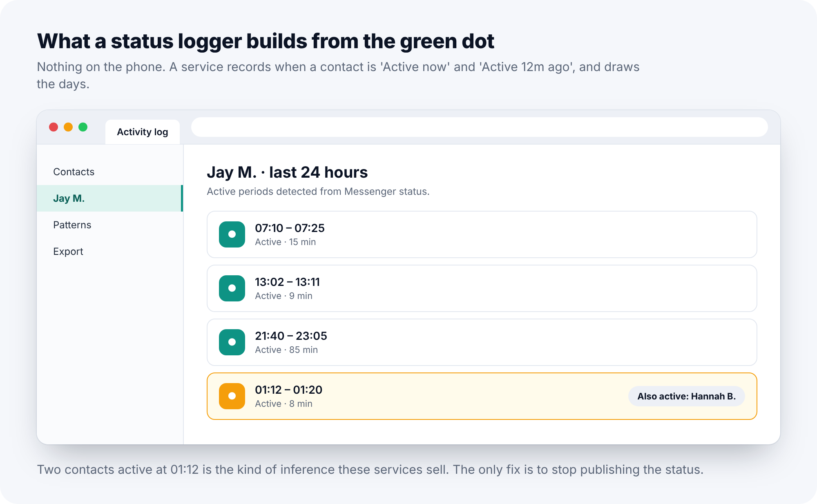Click the 'Jay M. · last 24 hours' heading

[x=287, y=172]
